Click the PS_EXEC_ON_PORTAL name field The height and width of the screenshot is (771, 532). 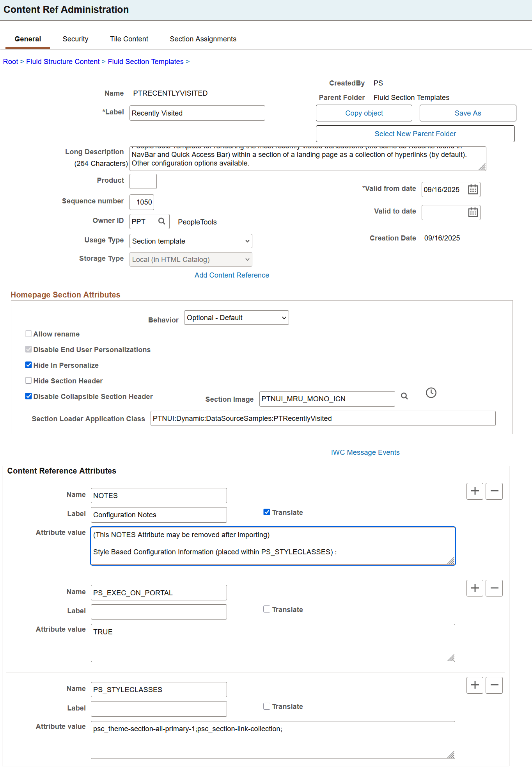[x=159, y=593]
